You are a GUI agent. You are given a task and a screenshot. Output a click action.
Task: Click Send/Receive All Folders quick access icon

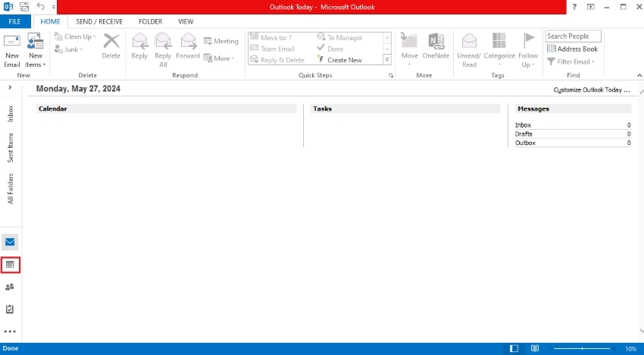24,7
